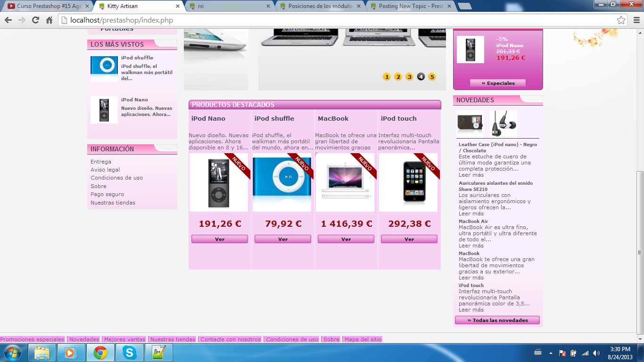Click the earphones thumbnail in Novedades

pos(504,124)
